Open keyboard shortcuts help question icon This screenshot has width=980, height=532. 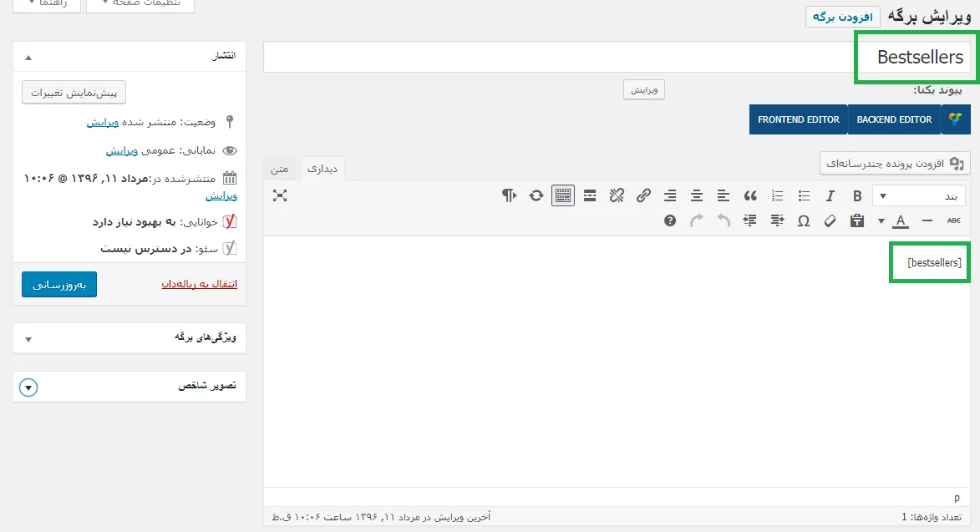click(670, 220)
